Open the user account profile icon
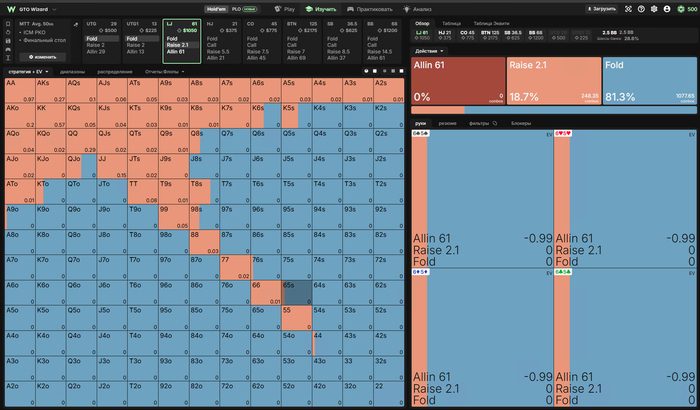The height and width of the screenshot is (410, 700). click(x=667, y=9)
